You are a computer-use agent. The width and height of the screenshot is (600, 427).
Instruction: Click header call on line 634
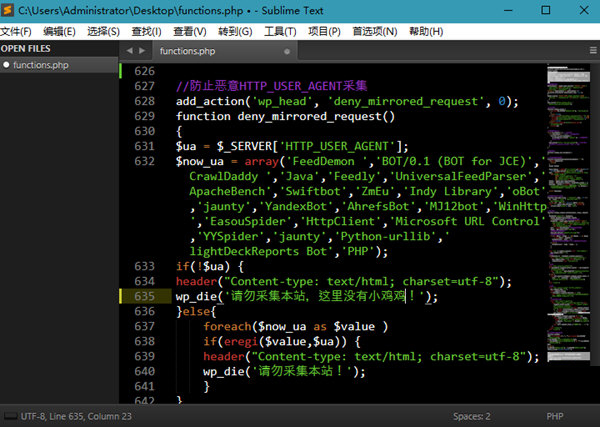pos(344,282)
